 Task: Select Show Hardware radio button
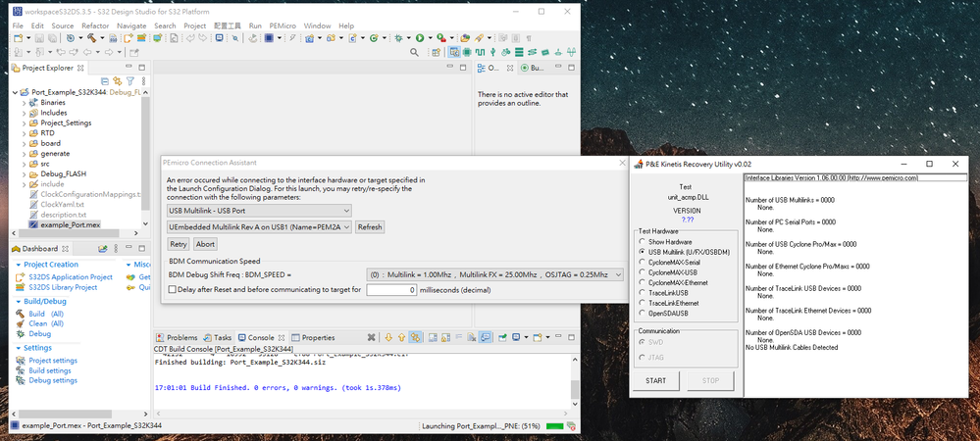(642, 242)
